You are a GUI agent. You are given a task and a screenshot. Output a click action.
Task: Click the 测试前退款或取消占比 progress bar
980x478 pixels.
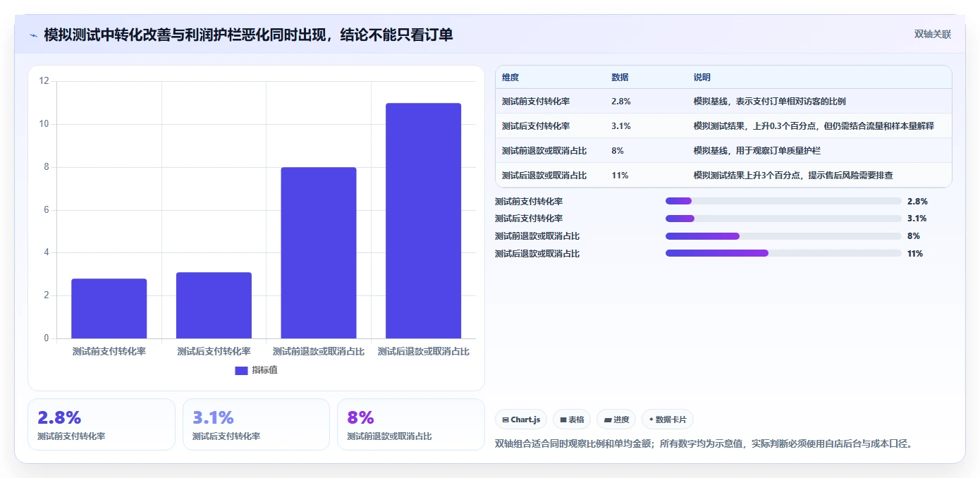point(783,236)
